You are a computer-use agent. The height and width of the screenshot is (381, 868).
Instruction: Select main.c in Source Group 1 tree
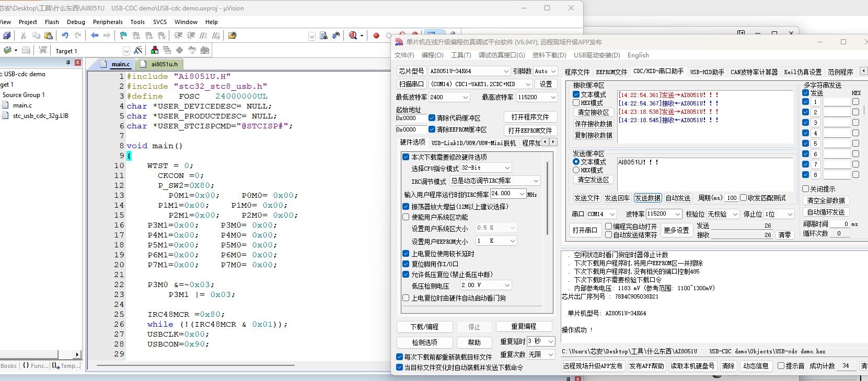coord(22,105)
